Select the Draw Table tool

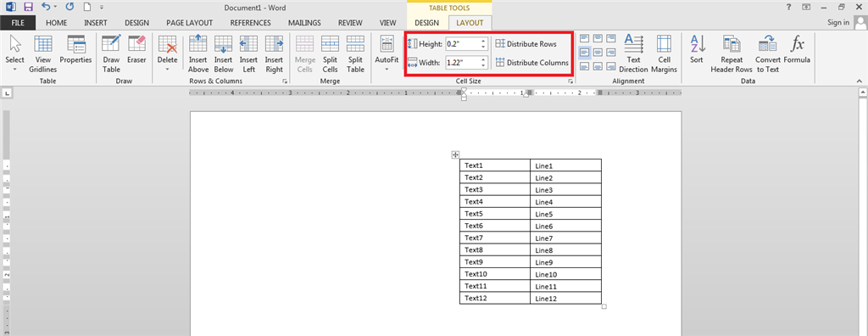click(111, 53)
